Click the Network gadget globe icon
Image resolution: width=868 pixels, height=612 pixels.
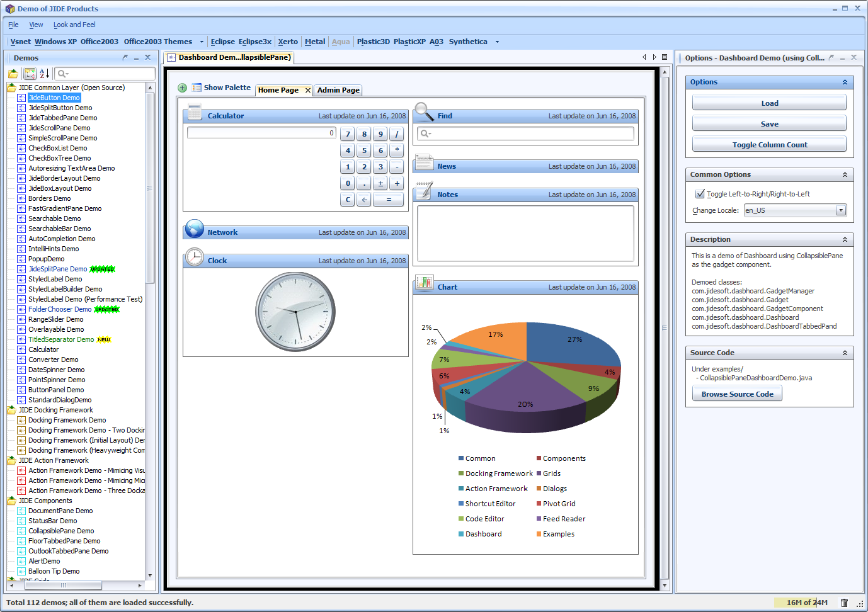(x=195, y=228)
